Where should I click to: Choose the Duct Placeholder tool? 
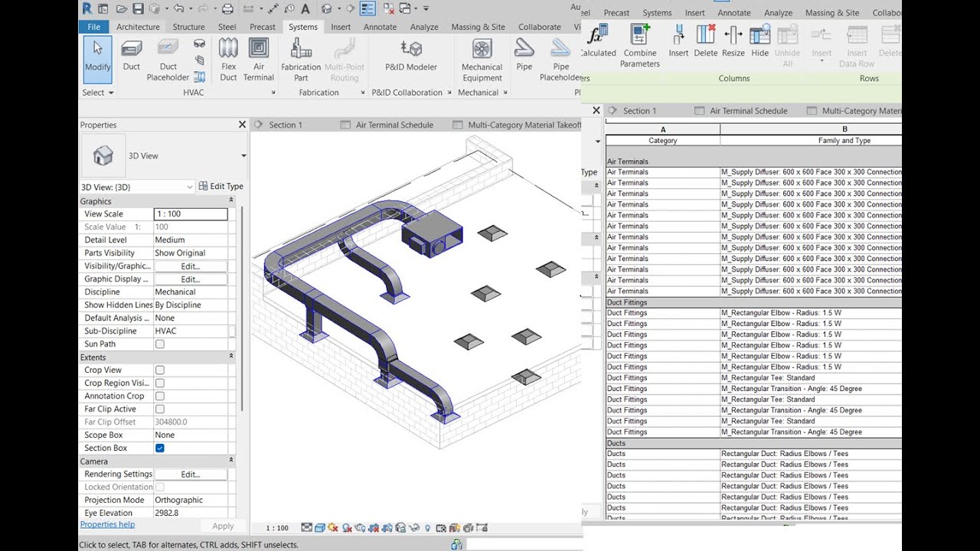click(168, 60)
